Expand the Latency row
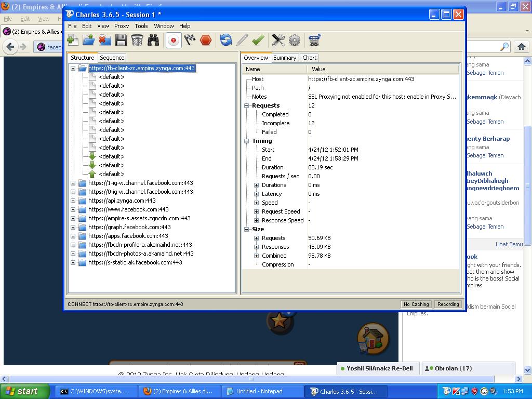 257,194
